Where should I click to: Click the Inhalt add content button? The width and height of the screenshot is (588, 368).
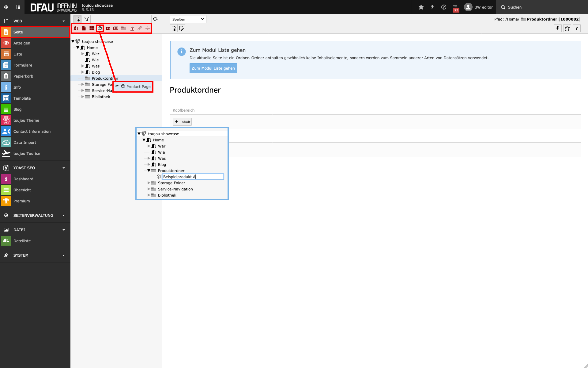click(182, 122)
